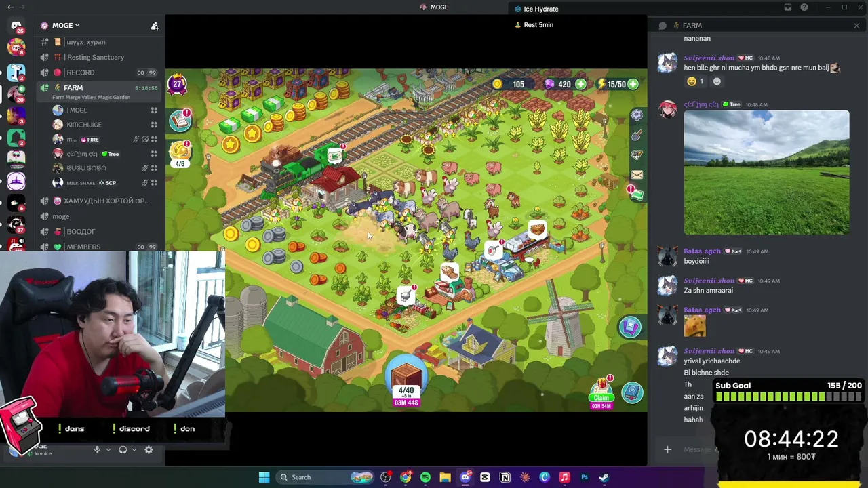Open the green meadow photo in chat
The width and height of the screenshot is (868, 488).
[x=766, y=172]
